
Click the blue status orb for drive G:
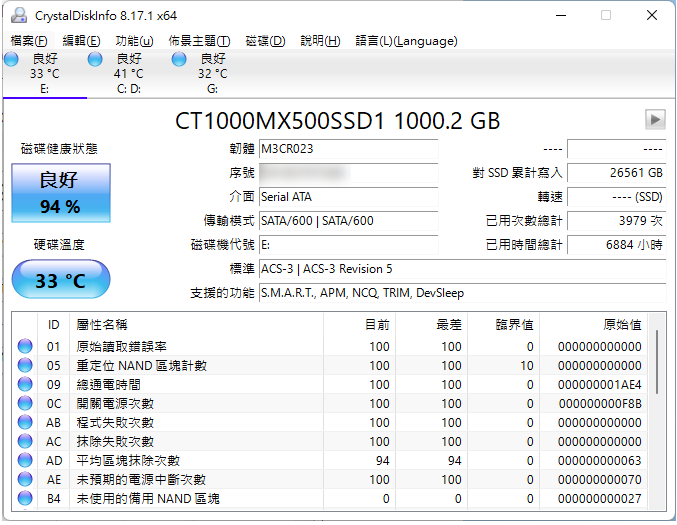[x=179, y=59]
